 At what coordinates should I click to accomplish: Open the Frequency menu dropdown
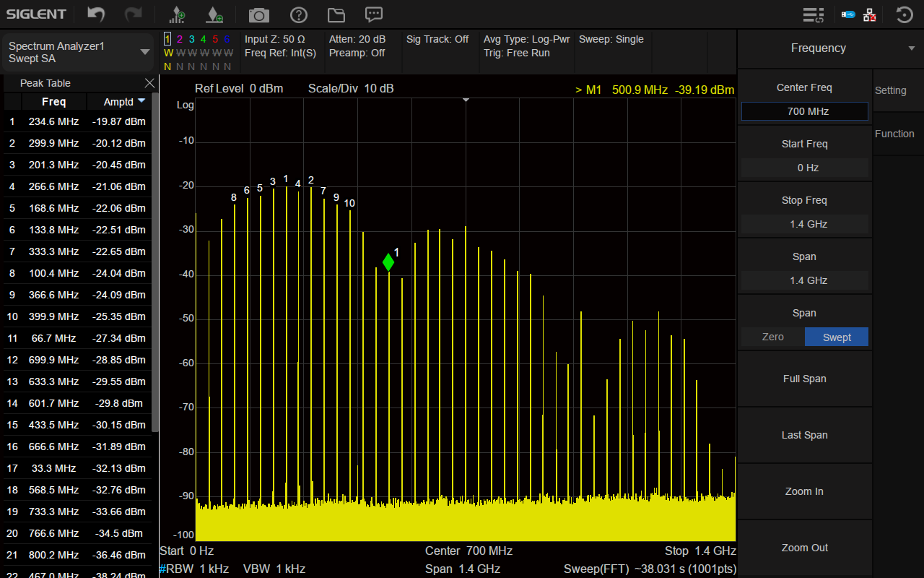pyautogui.click(x=911, y=48)
